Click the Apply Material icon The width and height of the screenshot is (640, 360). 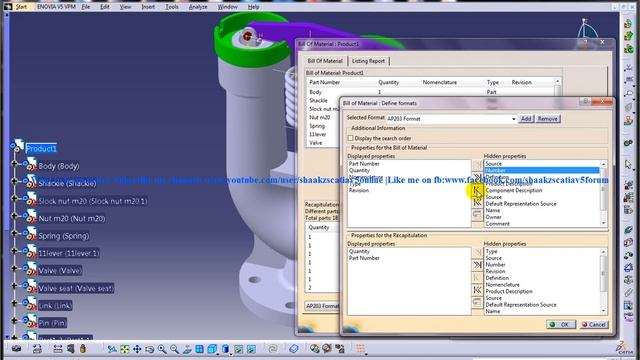(x=314, y=349)
